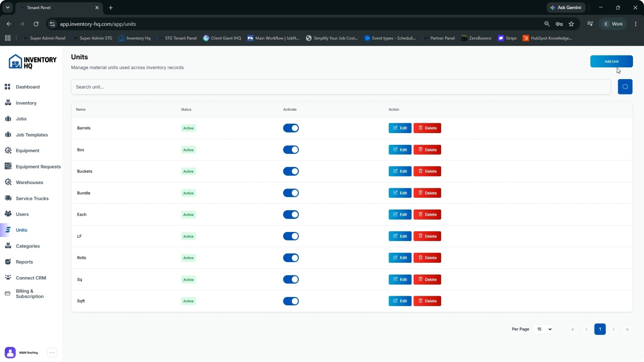
Task: Click the Equipment Requests sidebar icon
Action: [8, 166]
